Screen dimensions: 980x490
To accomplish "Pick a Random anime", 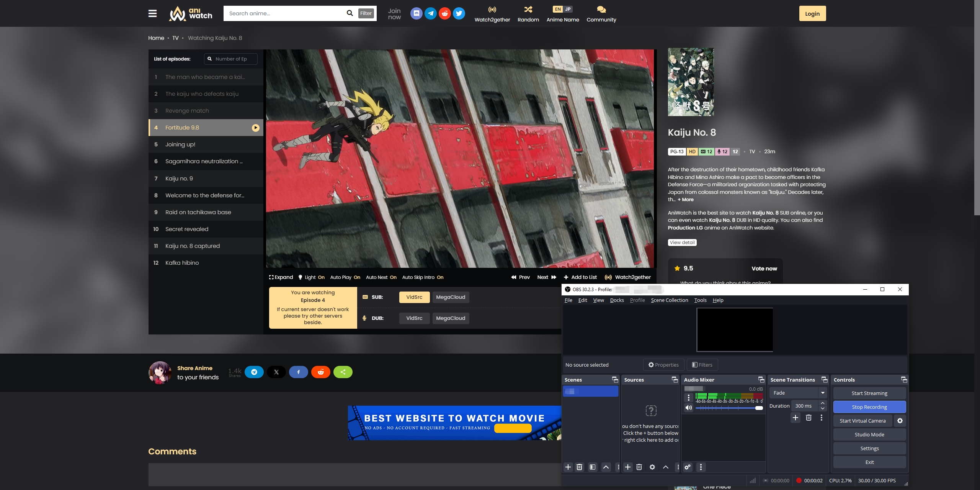I will (528, 14).
